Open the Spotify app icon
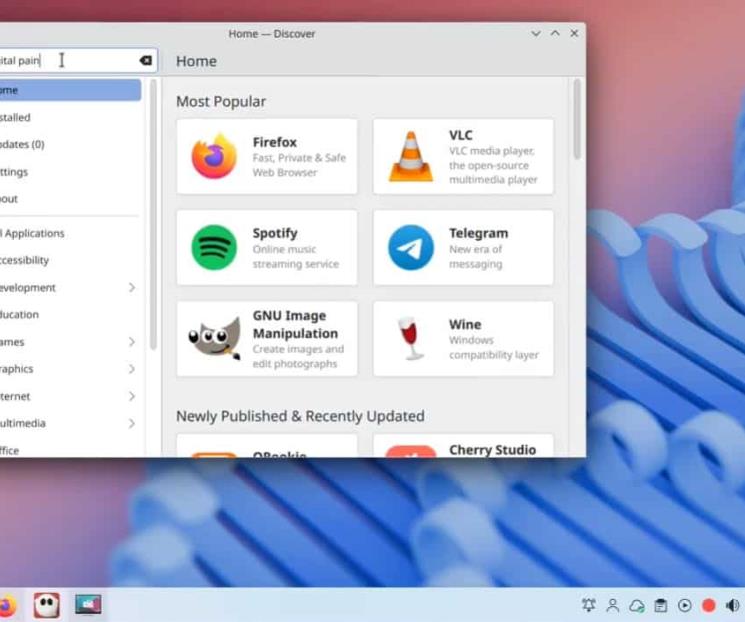Image resolution: width=745 pixels, height=622 pixels. (x=214, y=248)
